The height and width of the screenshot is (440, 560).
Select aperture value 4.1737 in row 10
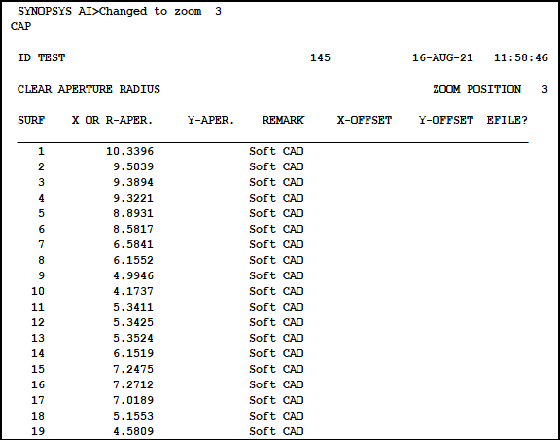[134, 291]
